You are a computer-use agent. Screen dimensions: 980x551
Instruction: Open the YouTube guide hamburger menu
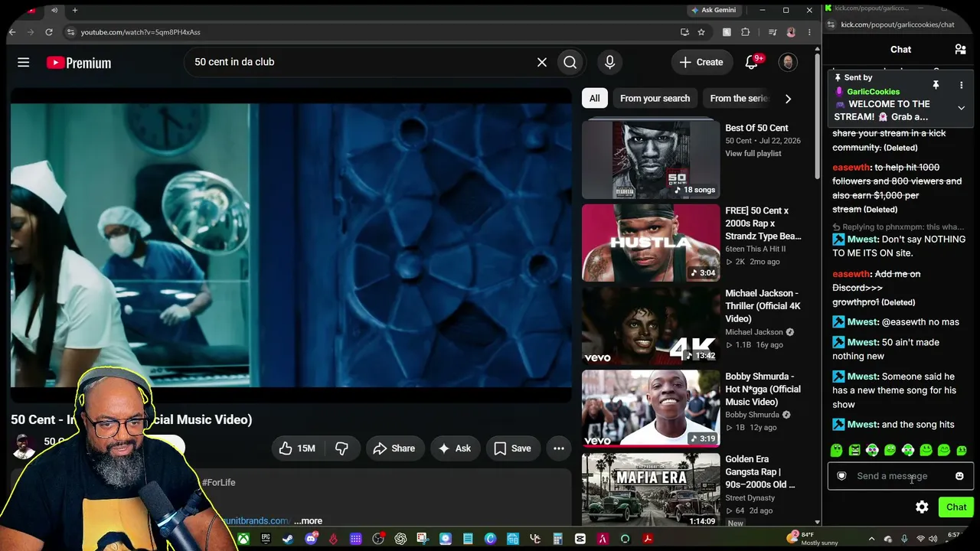coord(24,62)
